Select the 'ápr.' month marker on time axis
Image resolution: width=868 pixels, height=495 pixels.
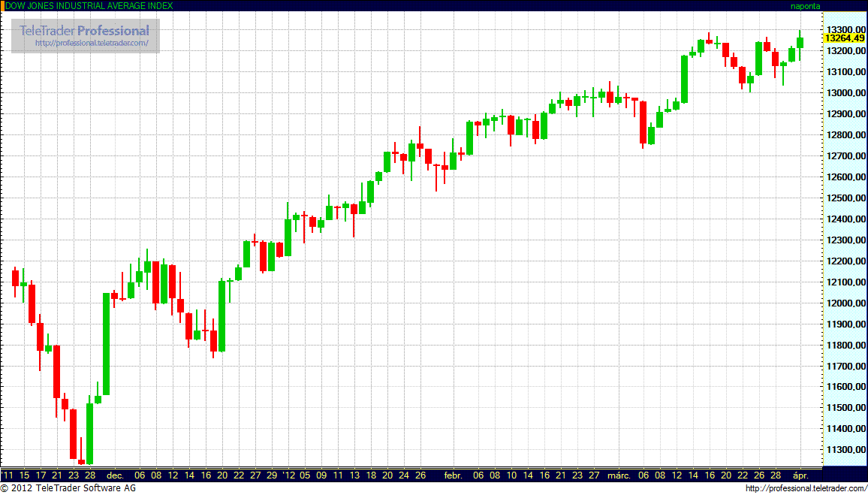coord(802,475)
